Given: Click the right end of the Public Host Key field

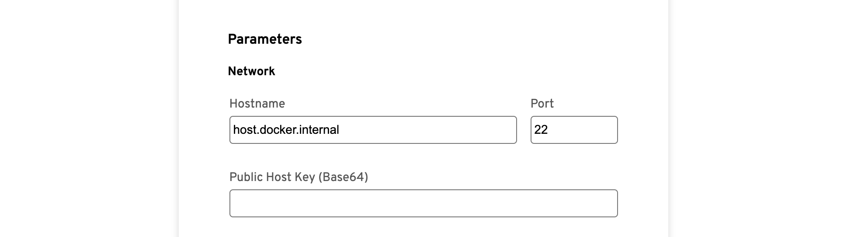Looking at the screenshot, I should pyautogui.click(x=608, y=203).
